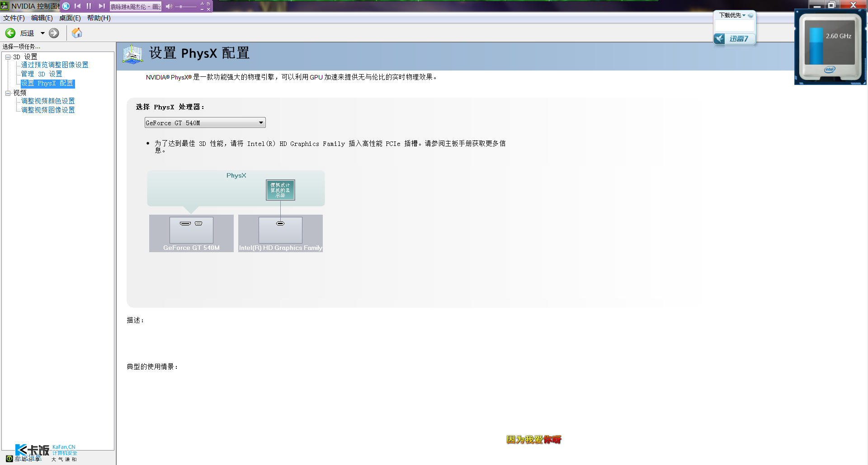The image size is (868, 465).
Task: Collapse the 3D 设置 tree node
Action: (x=8, y=57)
